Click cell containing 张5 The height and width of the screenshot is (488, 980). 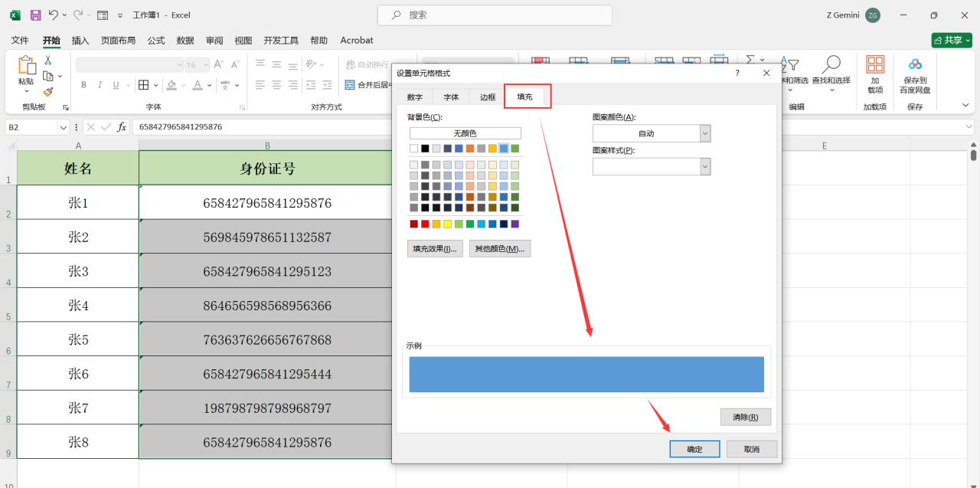pyautogui.click(x=78, y=339)
